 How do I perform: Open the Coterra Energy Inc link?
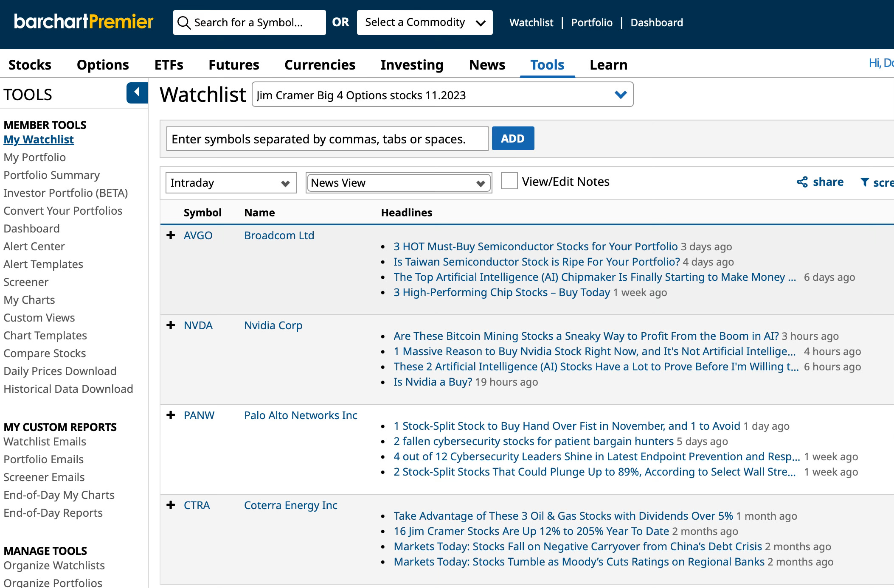[291, 505]
